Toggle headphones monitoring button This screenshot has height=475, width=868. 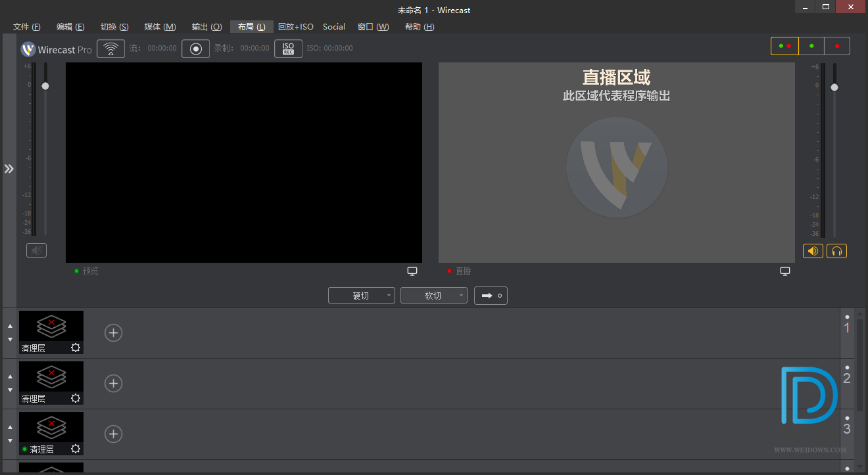click(836, 251)
